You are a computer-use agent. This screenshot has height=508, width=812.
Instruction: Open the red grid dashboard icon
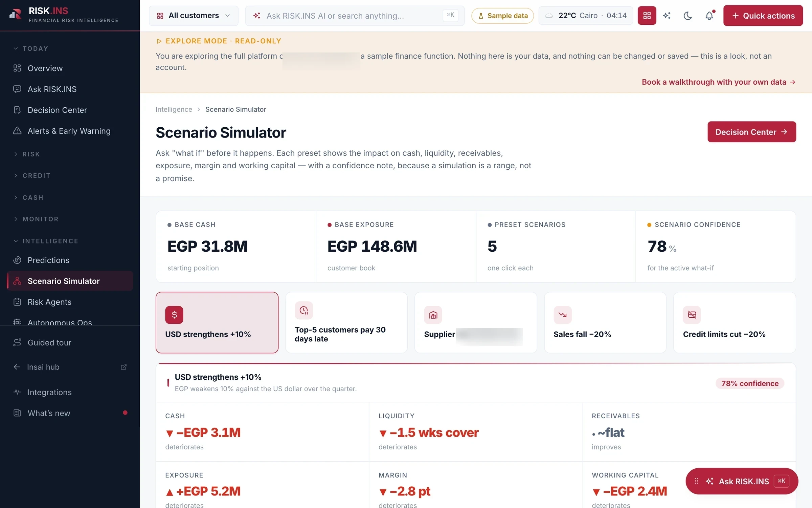click(647, 16)
